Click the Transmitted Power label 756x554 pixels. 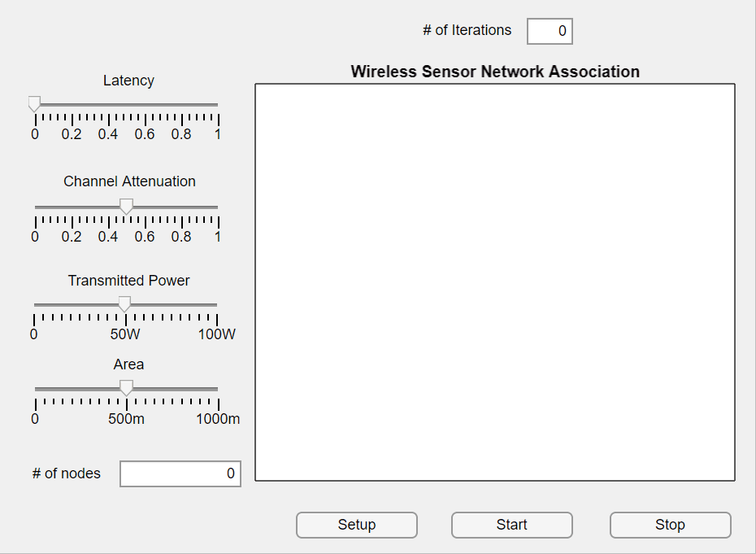pos(128,281)
